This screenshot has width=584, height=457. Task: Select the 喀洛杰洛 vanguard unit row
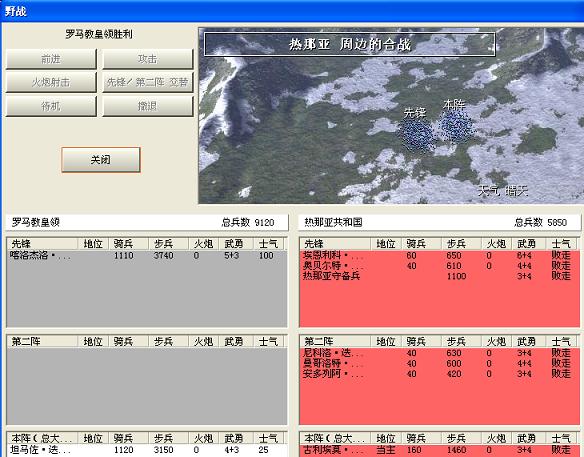147,256
